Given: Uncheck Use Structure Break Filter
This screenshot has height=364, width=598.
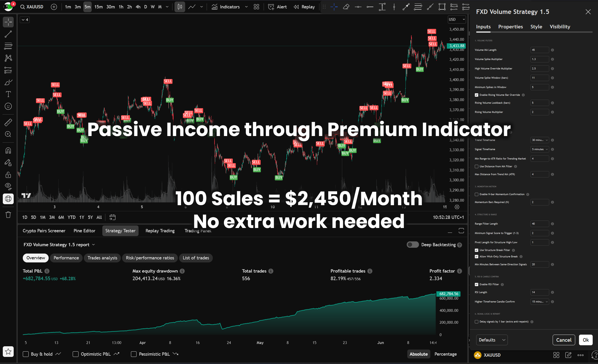Looking at the screenshot, I should tap(476, 250).
